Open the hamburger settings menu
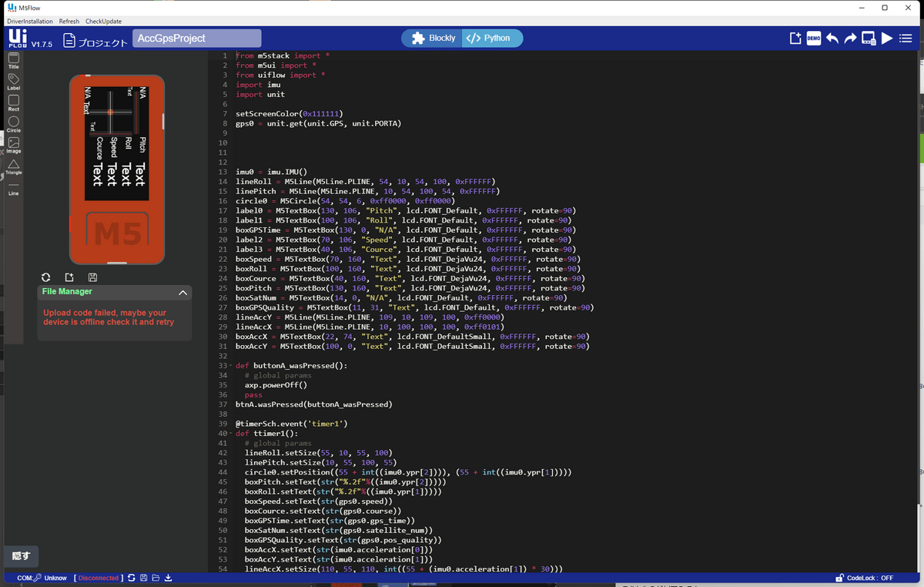924x587 pixels. pos(906,39)
